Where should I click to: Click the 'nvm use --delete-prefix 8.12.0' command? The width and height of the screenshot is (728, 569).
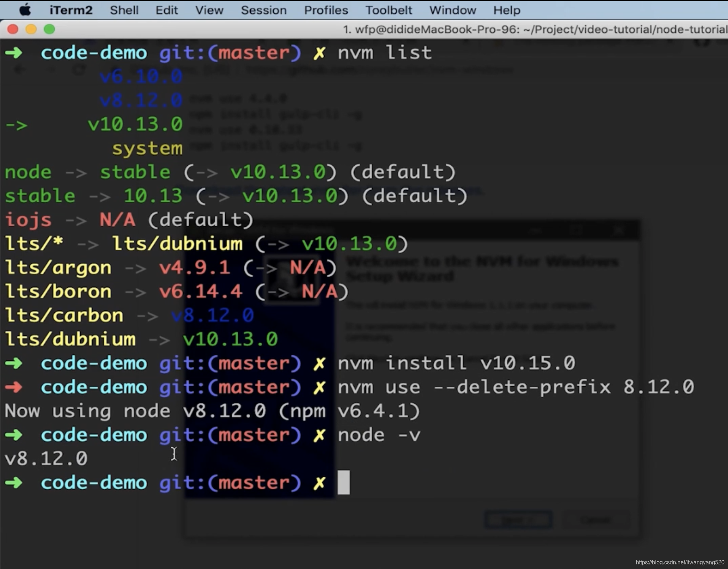point(516,387)
